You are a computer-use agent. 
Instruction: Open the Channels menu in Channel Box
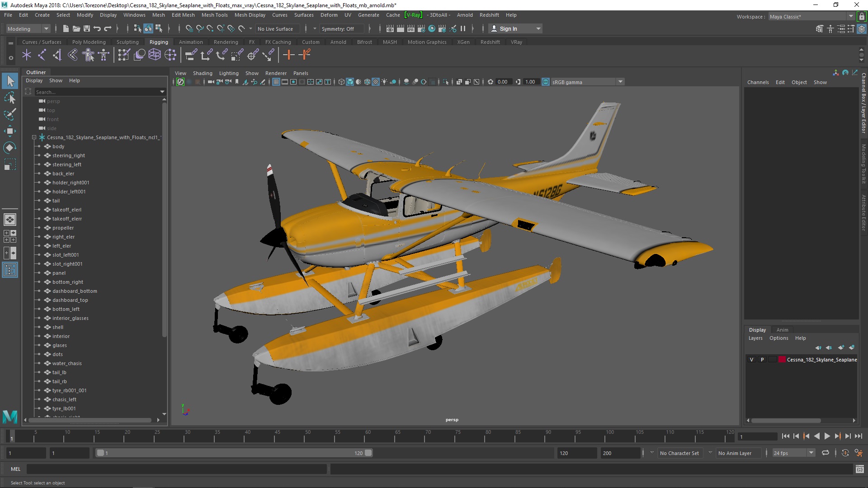coord(758,82)
